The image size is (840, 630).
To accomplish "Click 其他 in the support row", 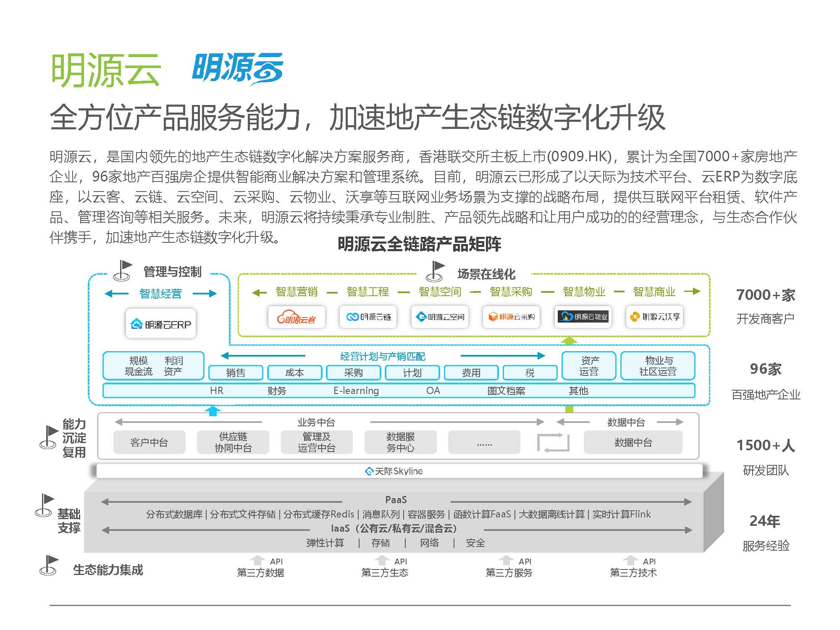I will (578, 391).
